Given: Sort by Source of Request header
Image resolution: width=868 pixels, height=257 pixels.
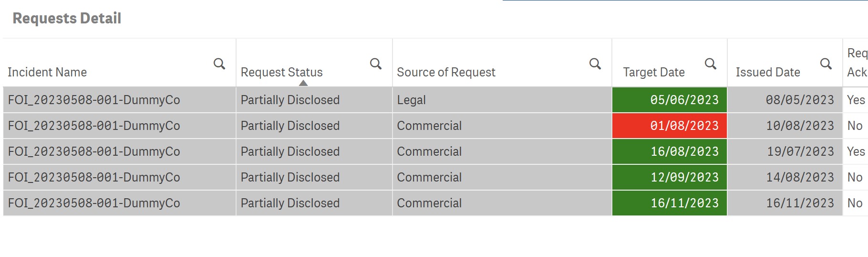Looking at the screenshot, I should tap(446, 72).
